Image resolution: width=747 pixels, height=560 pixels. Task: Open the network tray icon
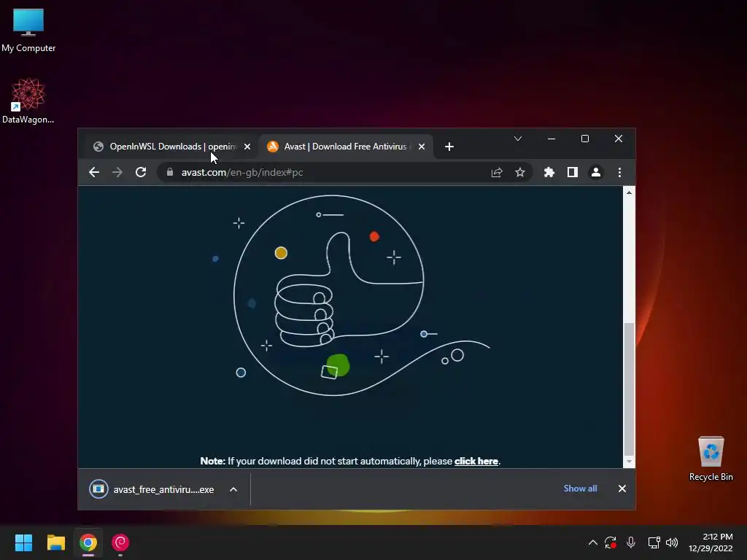tap(654, 542)
